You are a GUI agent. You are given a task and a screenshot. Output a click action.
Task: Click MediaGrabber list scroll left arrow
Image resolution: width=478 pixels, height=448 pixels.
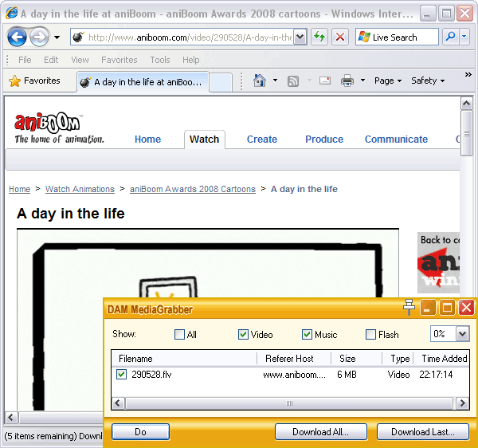pyautogui.click(x=118, y=403)
